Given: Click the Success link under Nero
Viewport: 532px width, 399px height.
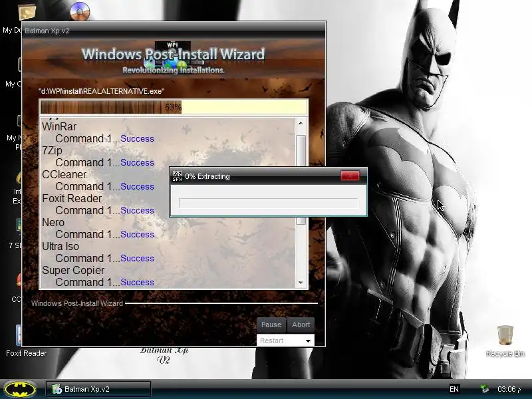Looking at the screenshot, I should (137, 235).
